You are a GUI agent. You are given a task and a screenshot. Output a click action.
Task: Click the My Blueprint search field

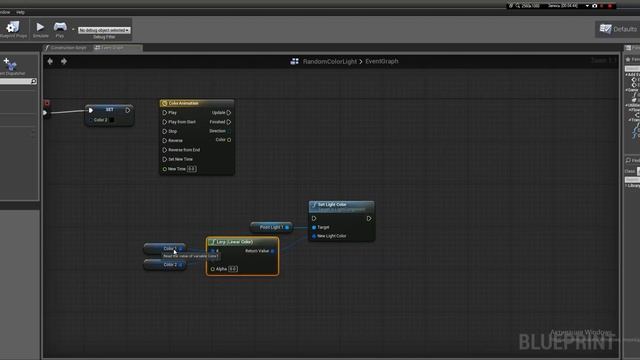(16, 82)
